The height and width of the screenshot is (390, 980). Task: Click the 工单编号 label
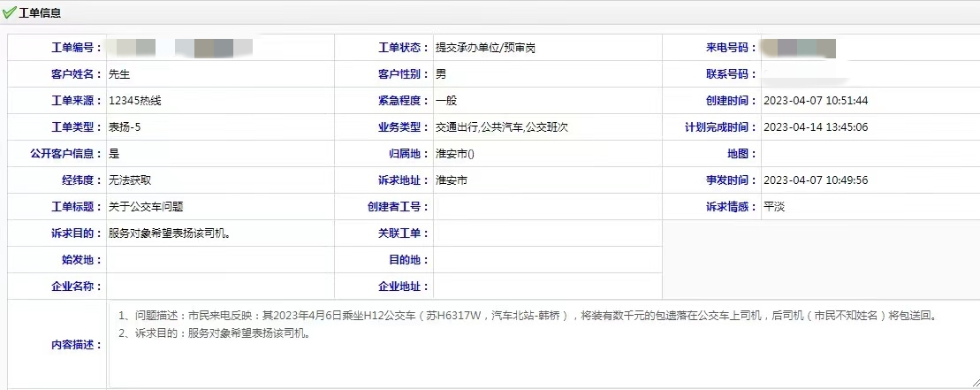tap(76, 48)
